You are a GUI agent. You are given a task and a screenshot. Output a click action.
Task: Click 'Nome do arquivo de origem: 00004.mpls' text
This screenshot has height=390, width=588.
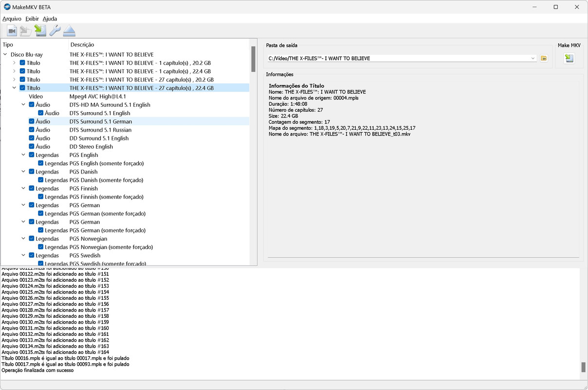314,98
